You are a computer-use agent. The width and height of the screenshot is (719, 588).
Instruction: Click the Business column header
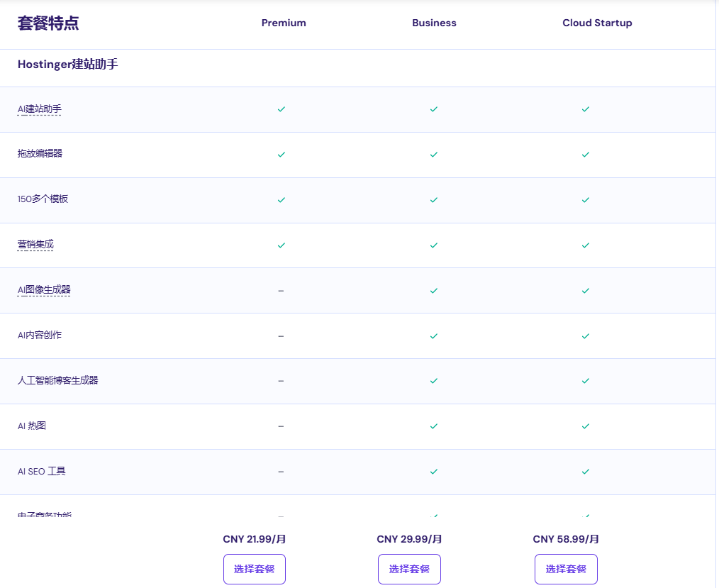point(433,23)
